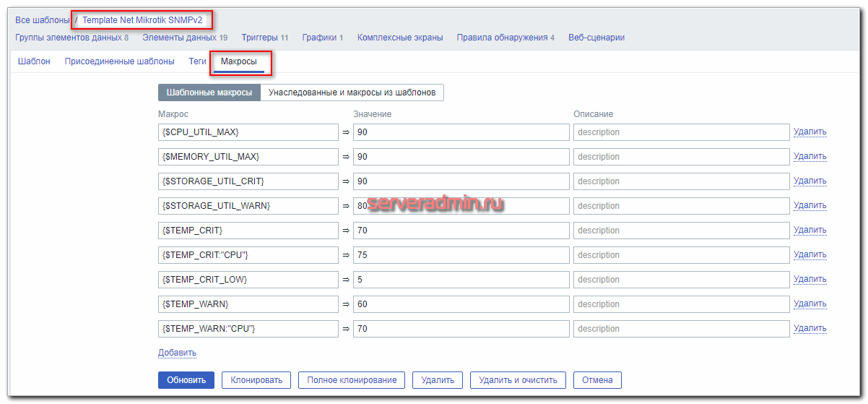Viewport: 868px width, 404px height.
Task: Show Унаследованные и макросы из шаблонов
Action: click(x=352, y=93)
